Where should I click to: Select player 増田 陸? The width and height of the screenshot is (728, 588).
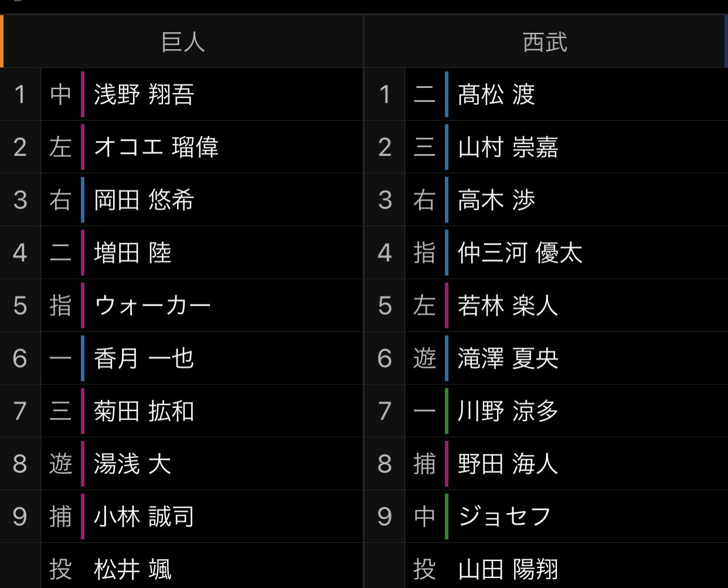132,252
